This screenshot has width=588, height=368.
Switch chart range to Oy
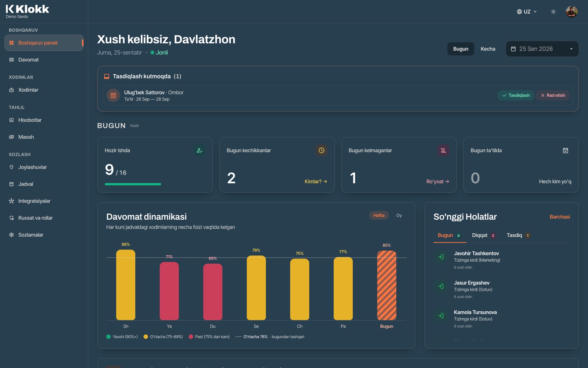pyautogui.click(x=399, y=216)
